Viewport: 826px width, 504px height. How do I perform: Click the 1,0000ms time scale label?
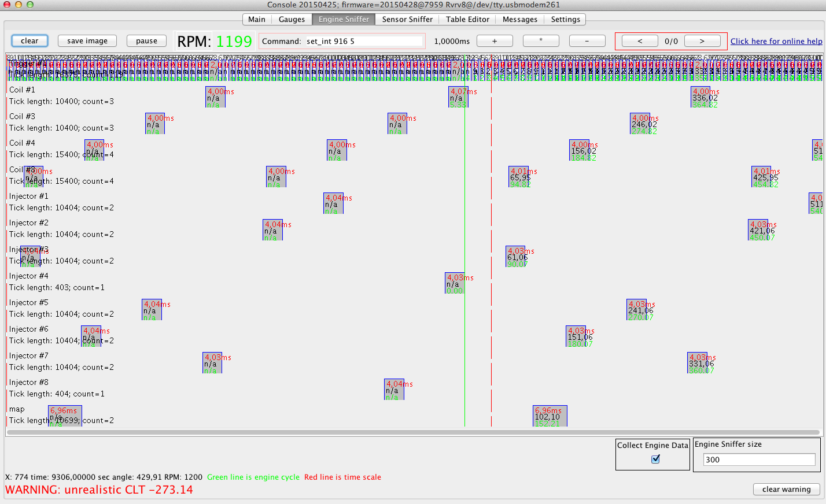coord(452,41)
